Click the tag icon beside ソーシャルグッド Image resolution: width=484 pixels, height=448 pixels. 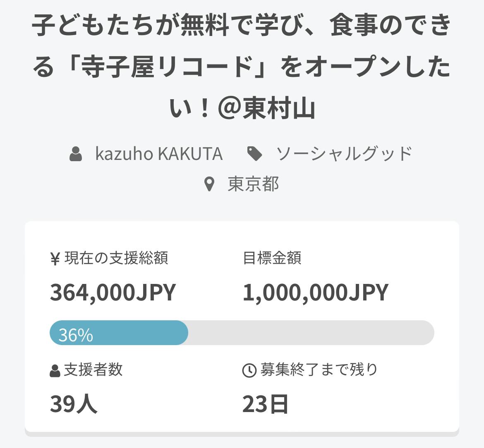[x=255, y=154]
